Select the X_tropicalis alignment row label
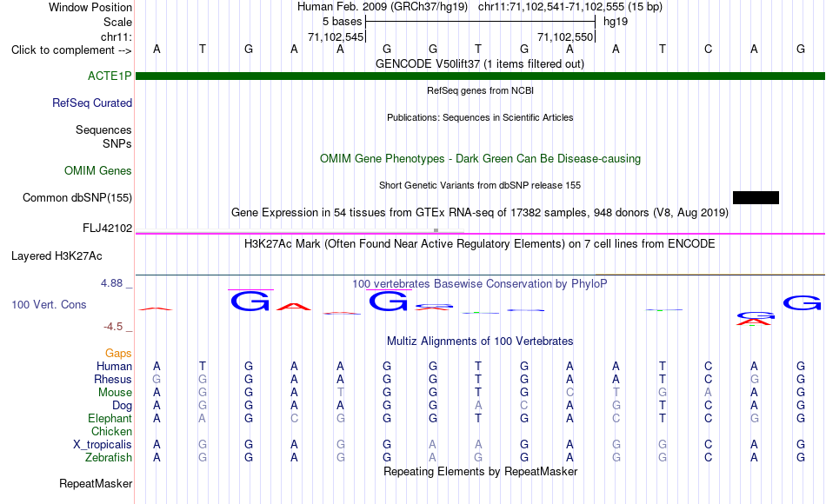Screen dimensions: 826x504 pos(103,445)
